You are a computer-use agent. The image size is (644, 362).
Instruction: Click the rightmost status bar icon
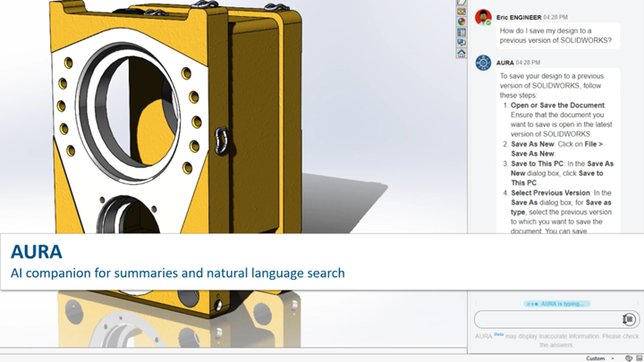click(640, 358)
